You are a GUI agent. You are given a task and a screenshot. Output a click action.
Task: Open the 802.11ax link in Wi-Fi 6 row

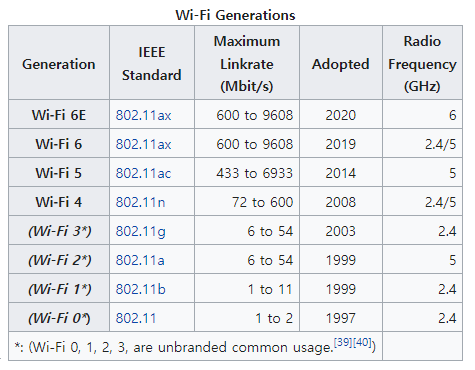tap(143, 144)
